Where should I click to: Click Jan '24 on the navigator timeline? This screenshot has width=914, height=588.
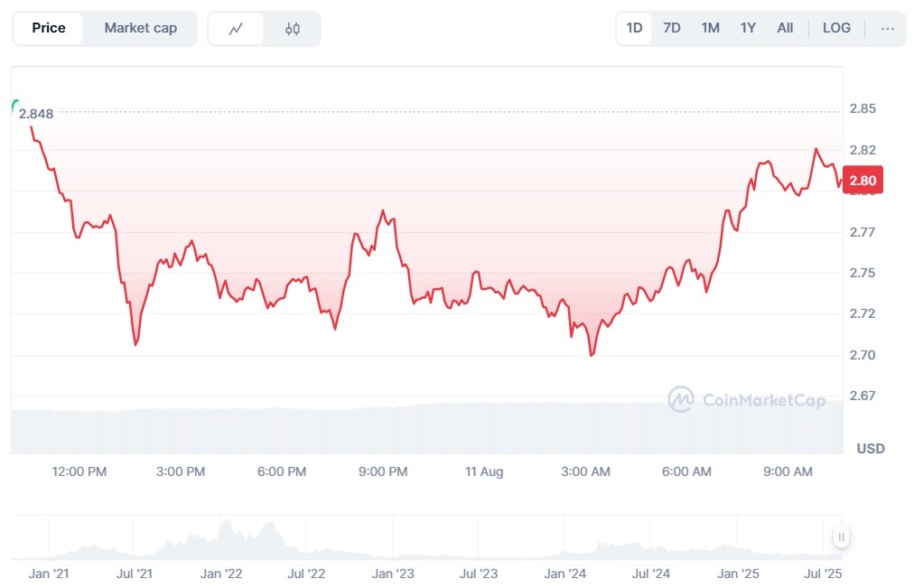[565, 574]
